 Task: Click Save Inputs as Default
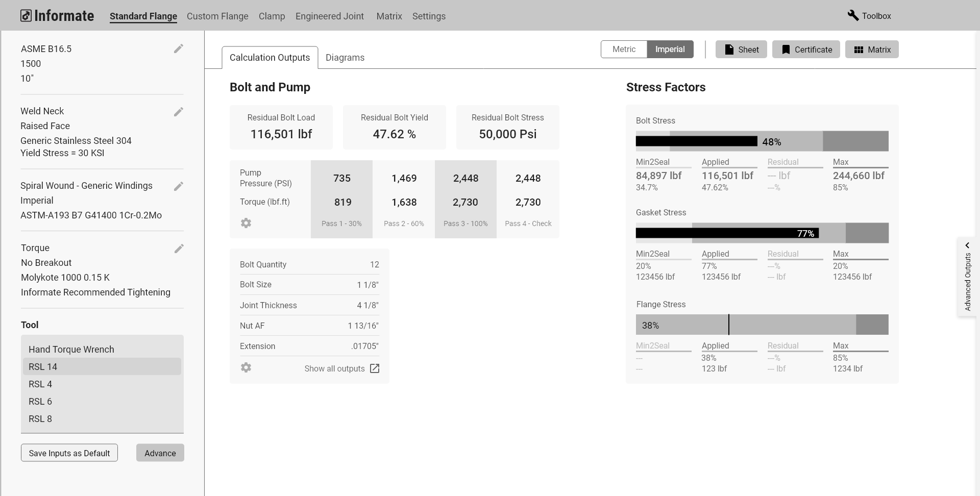click(x=69, y=453)
